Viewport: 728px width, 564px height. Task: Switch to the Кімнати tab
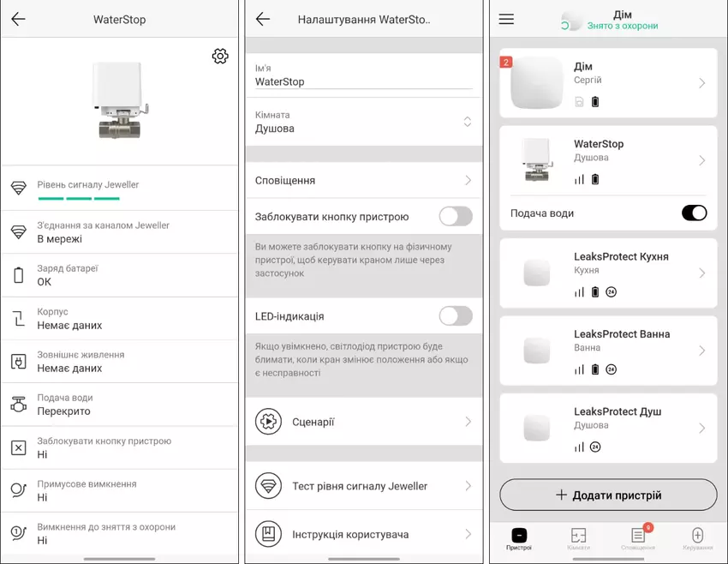tap(578, 538)
